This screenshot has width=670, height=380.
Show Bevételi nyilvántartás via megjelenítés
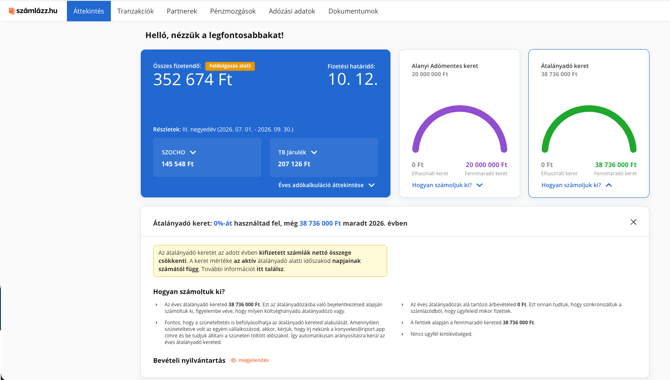click(x=250, y=360)
